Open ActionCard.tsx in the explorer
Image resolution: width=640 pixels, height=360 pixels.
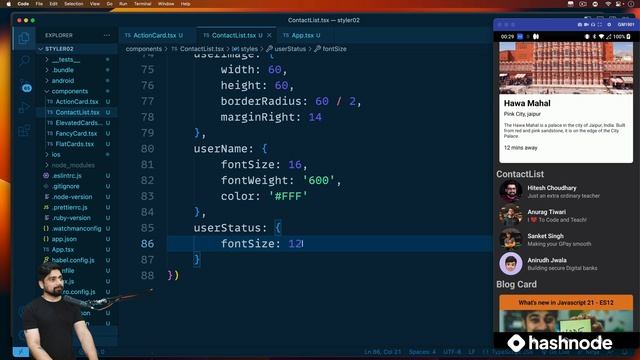pos(77,102)
